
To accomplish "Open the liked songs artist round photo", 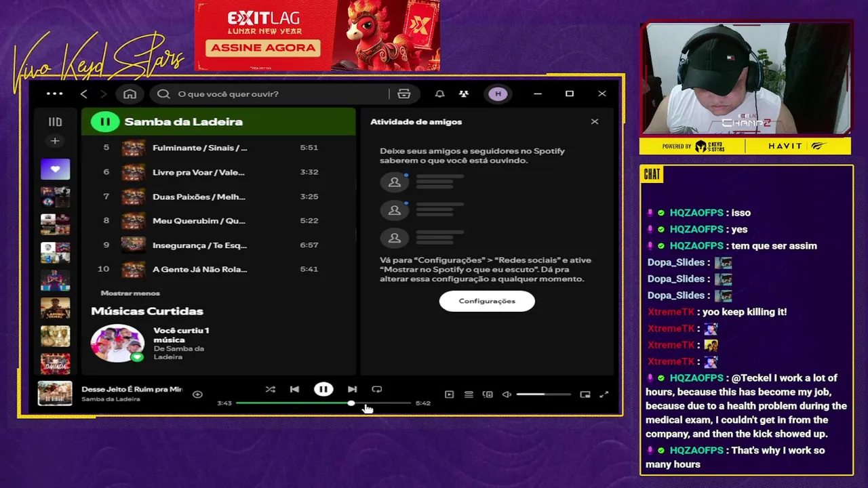I will (x=117, y=343).
